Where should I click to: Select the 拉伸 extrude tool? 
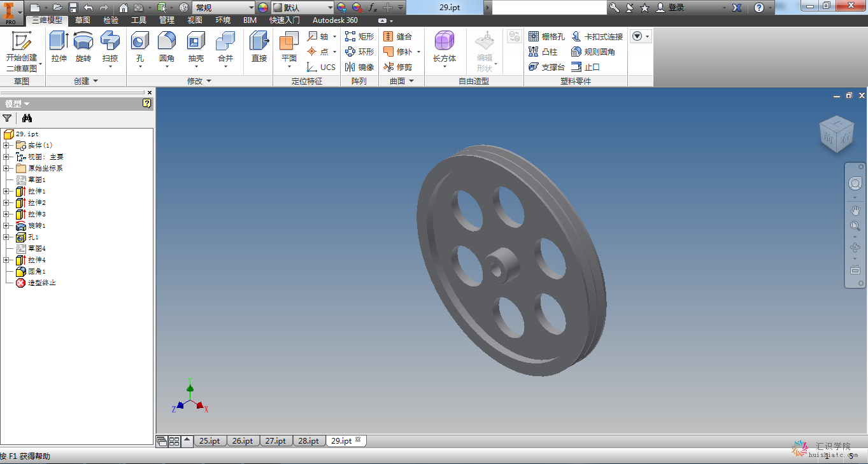59,47
